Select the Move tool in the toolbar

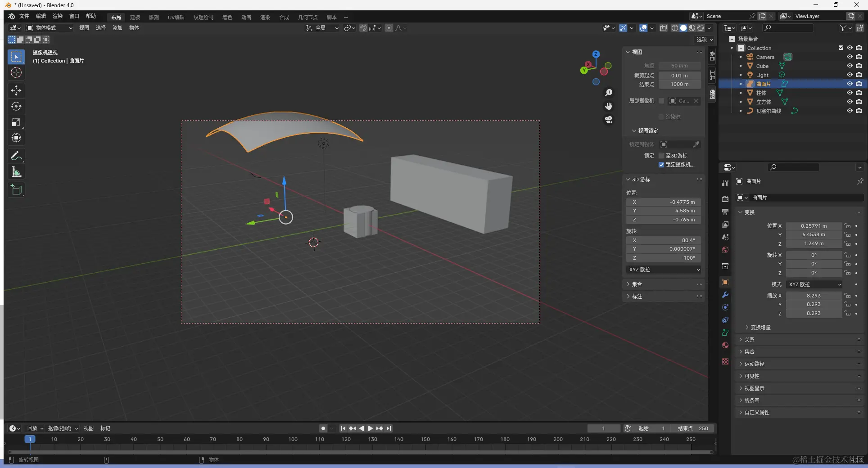pos(16,90)
